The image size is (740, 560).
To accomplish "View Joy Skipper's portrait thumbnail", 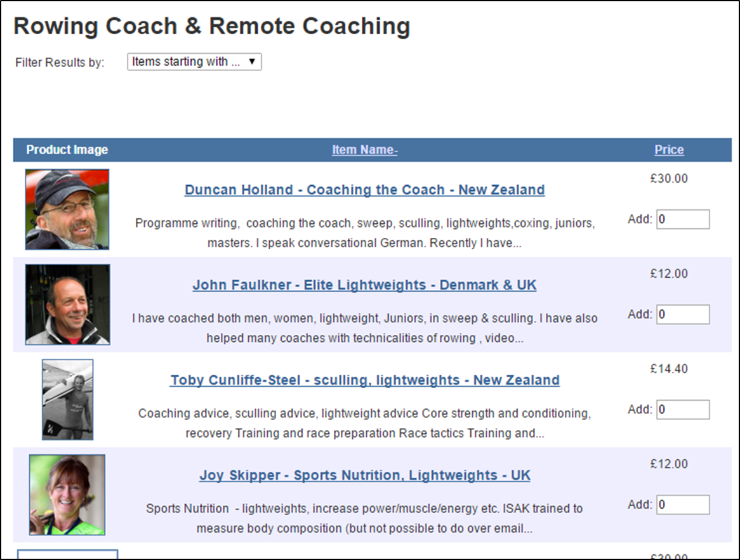I will (67, 495).
